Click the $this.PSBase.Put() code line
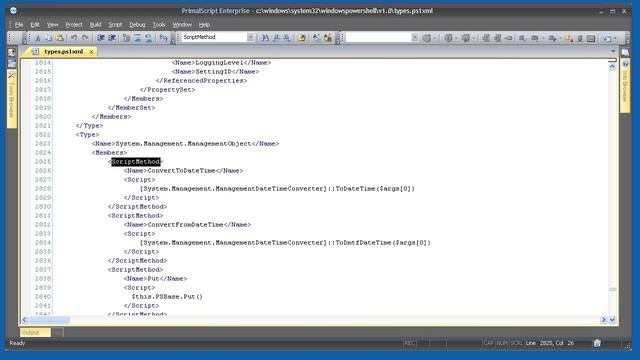This screenshot has width=640, height=360. pyautogui.click(x=167, y=296)
